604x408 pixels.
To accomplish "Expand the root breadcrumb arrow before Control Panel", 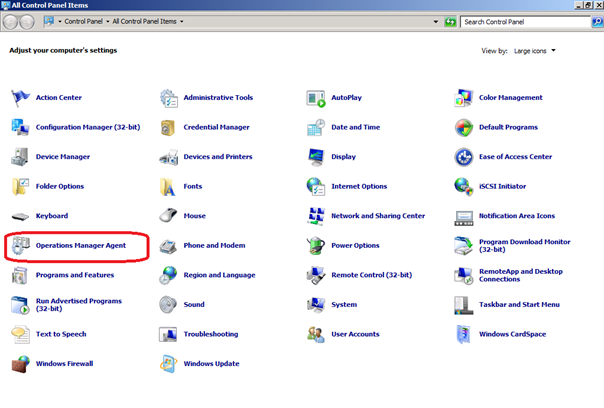I will [x=60, y=22].
